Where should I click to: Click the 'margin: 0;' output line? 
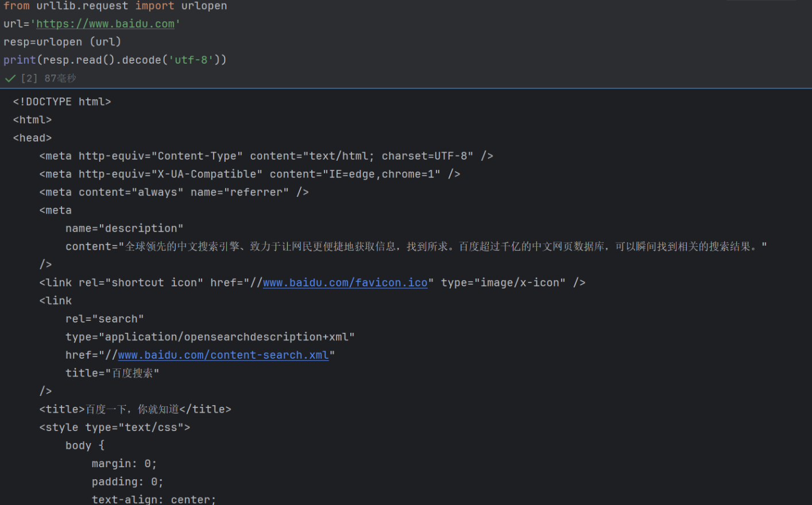click(x=124, y=463)
